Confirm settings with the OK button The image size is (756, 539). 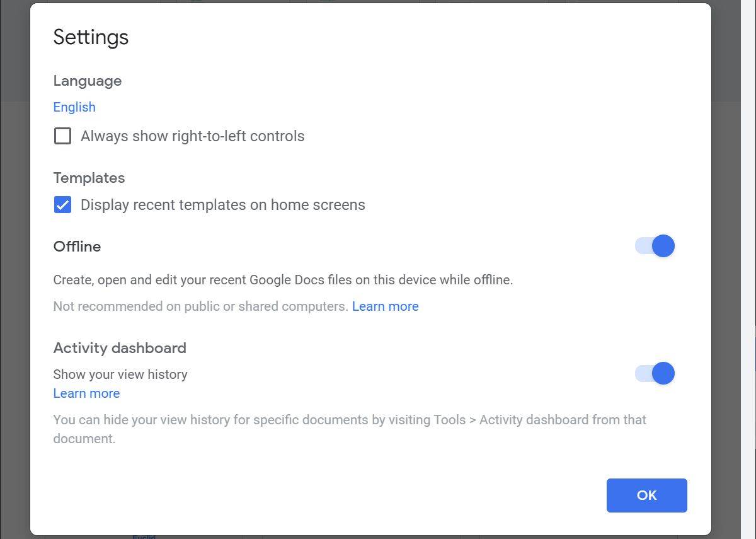pos(646,496)
